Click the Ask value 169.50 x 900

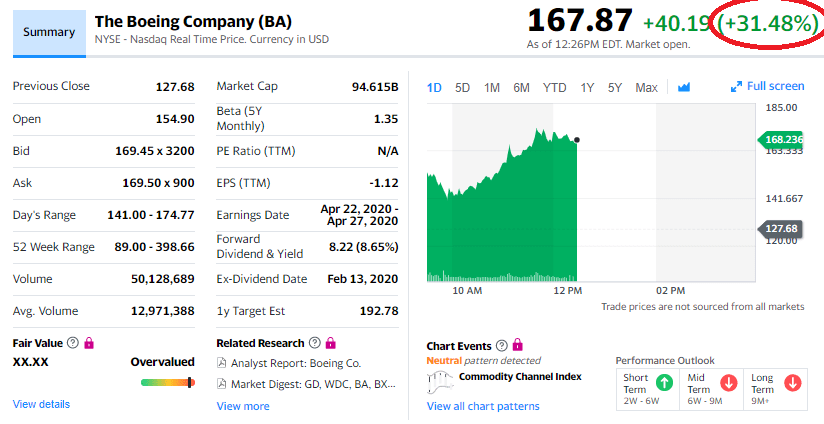[x=159, y=183]
